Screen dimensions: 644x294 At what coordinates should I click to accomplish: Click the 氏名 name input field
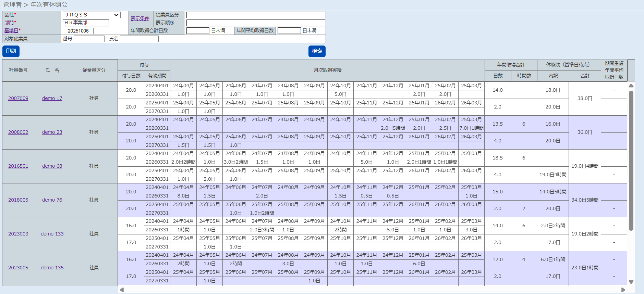[139, 39]
